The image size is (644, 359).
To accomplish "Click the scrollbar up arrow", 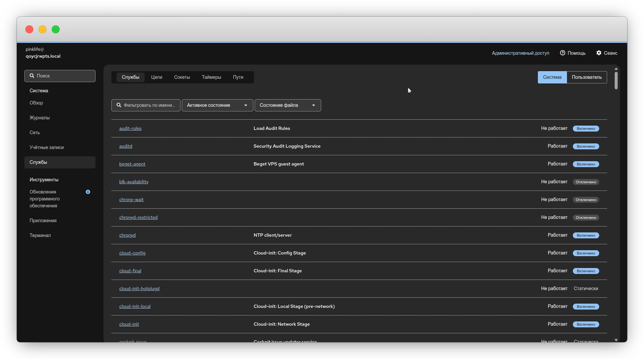I will click(616, 69).
